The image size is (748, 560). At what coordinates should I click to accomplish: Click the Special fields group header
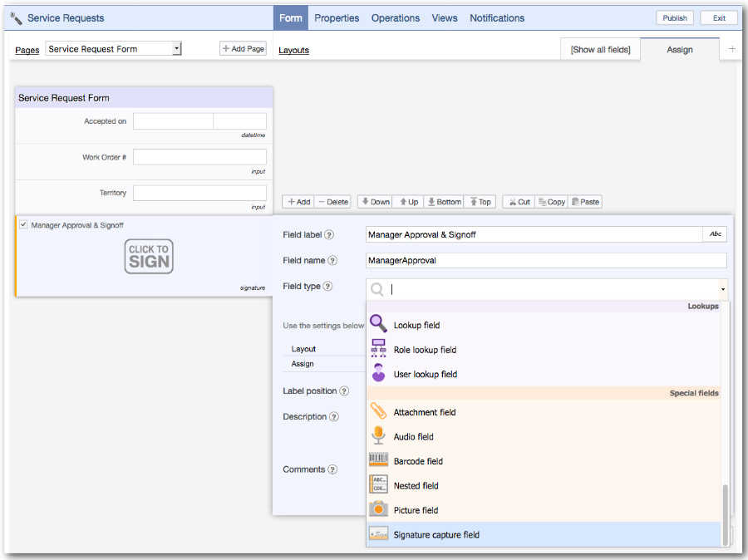tap(544, 393)
